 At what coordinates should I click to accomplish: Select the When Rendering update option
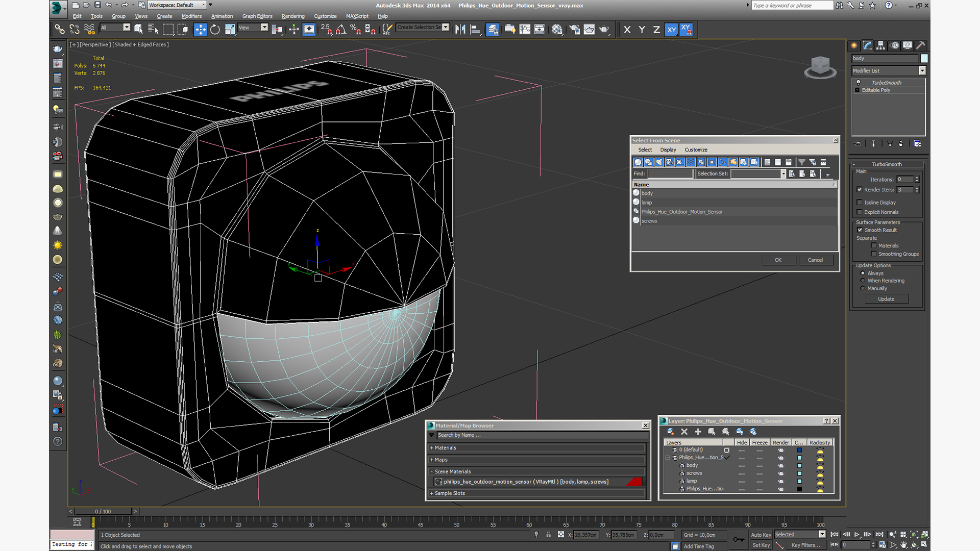point(863,281)
